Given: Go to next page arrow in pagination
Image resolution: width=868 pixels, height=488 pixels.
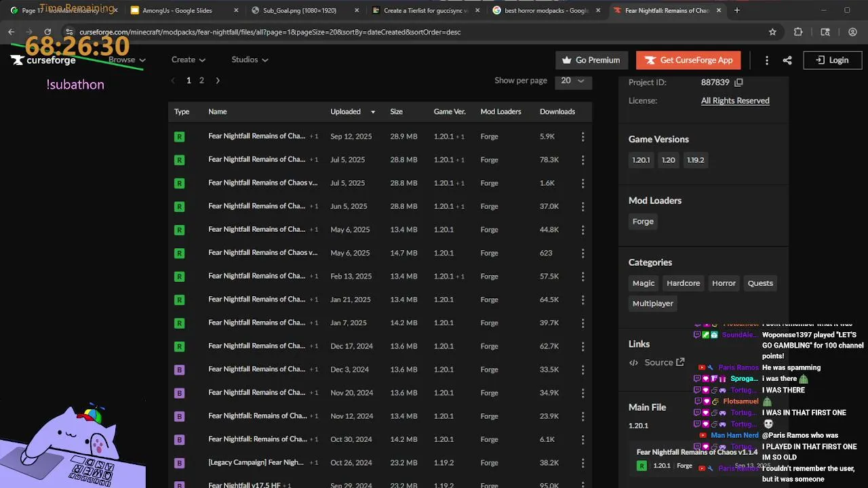Looking at the screenshot, I should (x=218, y=81).
